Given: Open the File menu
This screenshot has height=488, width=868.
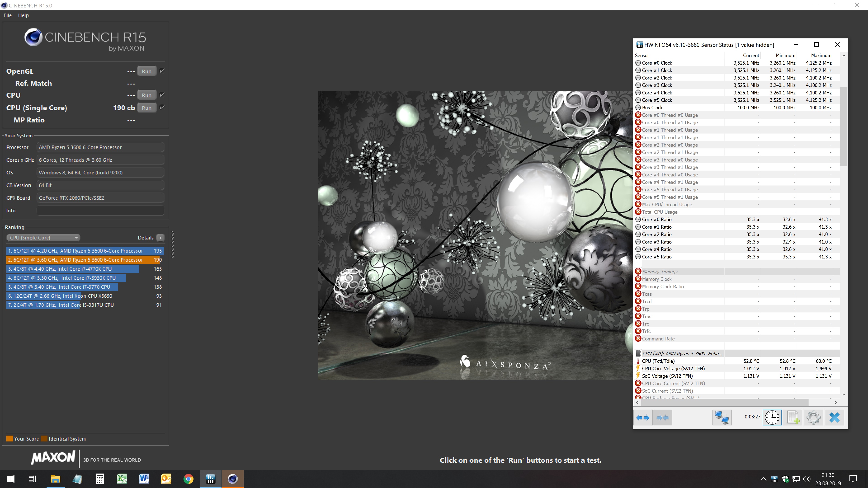Looking at the screenshot, I should 7,16.
